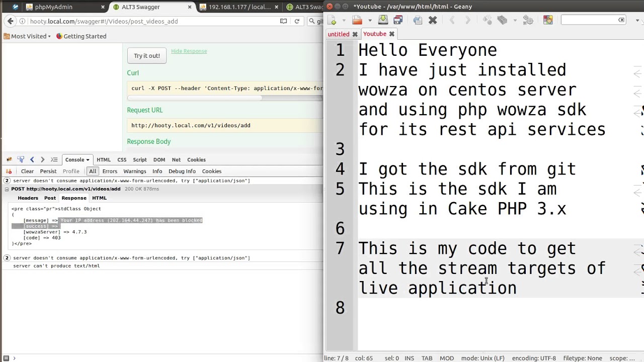
Task: Open the Getting Started bookmark
Action: click(x=81, y=36)
